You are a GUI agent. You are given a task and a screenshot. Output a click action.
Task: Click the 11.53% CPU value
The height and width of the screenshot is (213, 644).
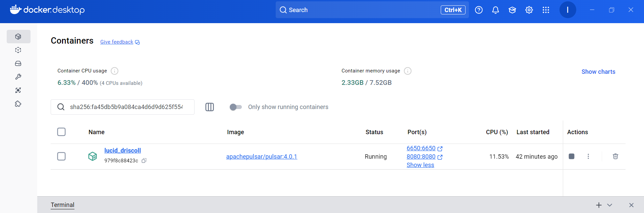(x=499, y=157)
